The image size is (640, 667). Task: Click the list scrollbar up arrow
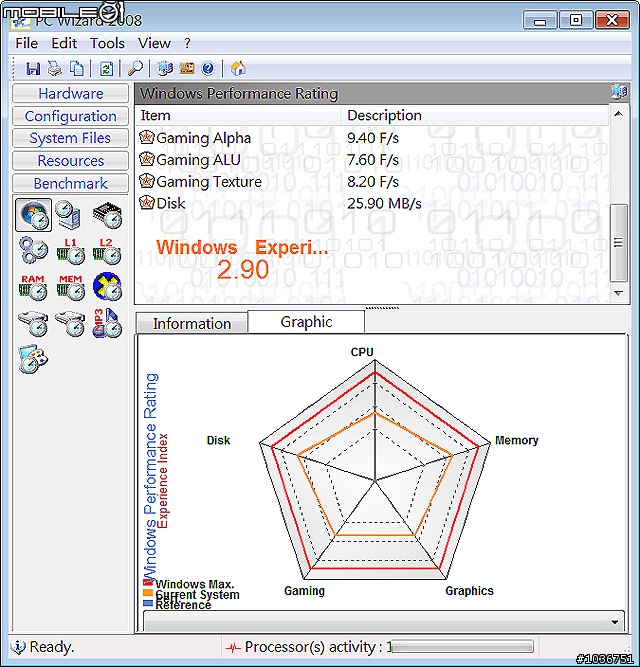point(619,114)
